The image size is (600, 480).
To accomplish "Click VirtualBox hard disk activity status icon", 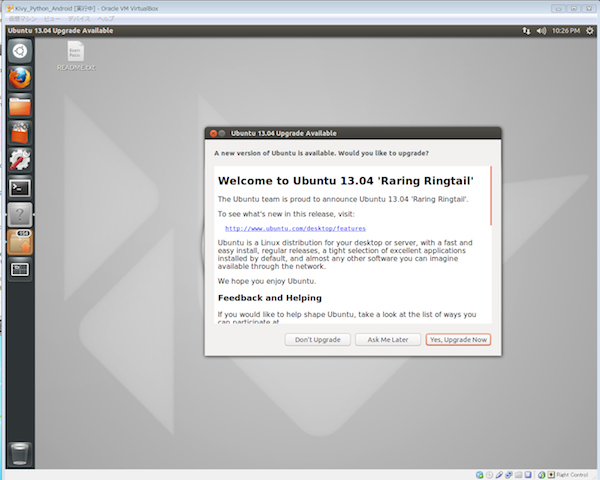I will tap(479, 475).
